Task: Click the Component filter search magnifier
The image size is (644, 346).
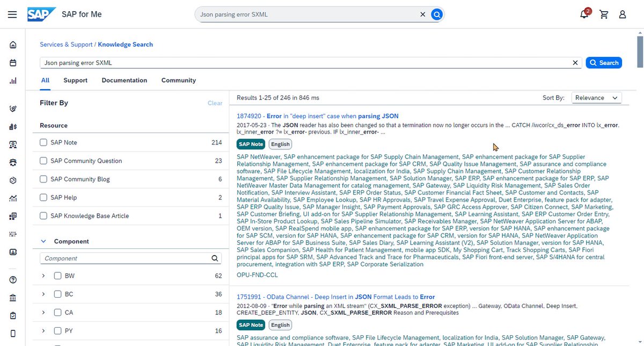Action: [x=215, y=258]
